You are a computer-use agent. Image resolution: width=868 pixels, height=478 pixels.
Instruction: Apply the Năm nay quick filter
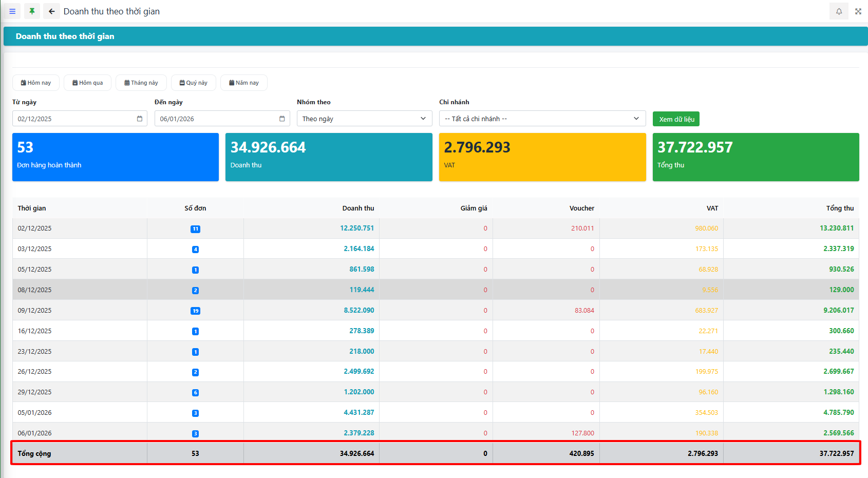[x=244, y=83]
